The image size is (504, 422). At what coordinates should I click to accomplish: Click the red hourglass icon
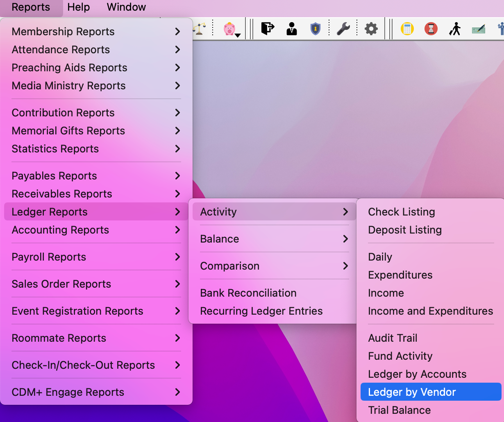point(431,29)
